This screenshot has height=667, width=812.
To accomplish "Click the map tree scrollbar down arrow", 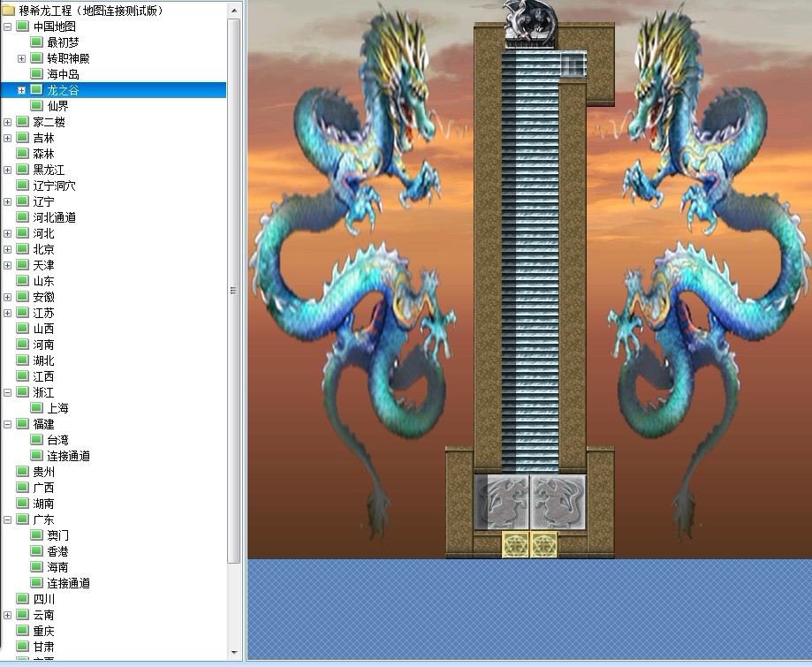I will pyautogui.click(x=234, y=653).
